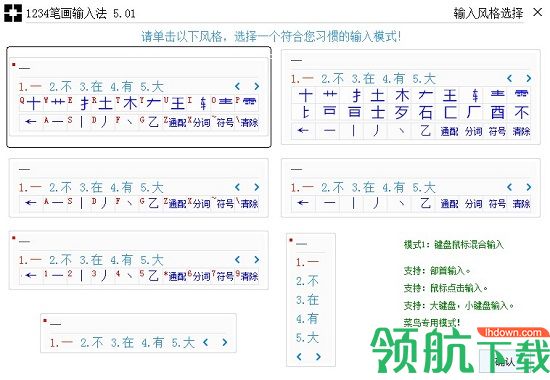550x380 pixels.
Task: Choose the A-S-D-F-G stroke-only style panel
Action: [x=139, y=188]
